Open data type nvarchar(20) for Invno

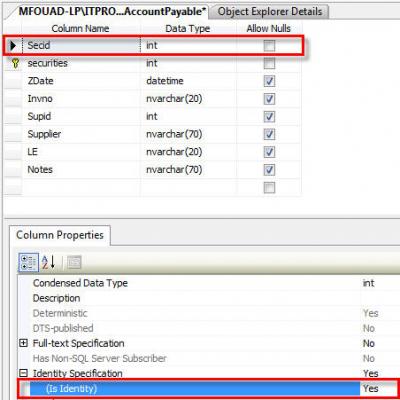pos(189,99)
